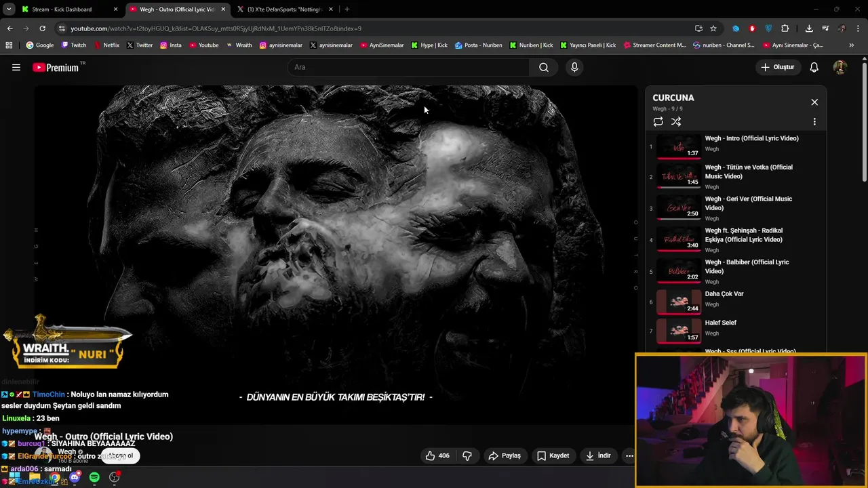The width and height of the screenshot is (868, 488).
Task: Open the playlist options three-dot menu
Action: pos(814,122)
